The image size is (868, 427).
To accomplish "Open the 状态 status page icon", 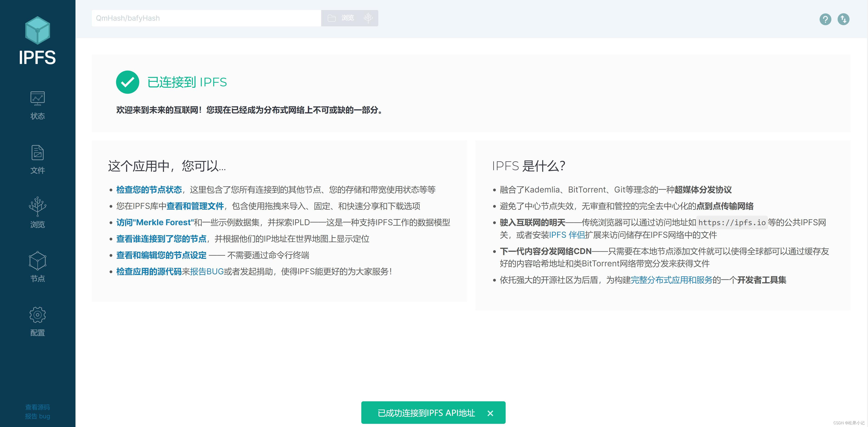I will [x=38, y=99].
